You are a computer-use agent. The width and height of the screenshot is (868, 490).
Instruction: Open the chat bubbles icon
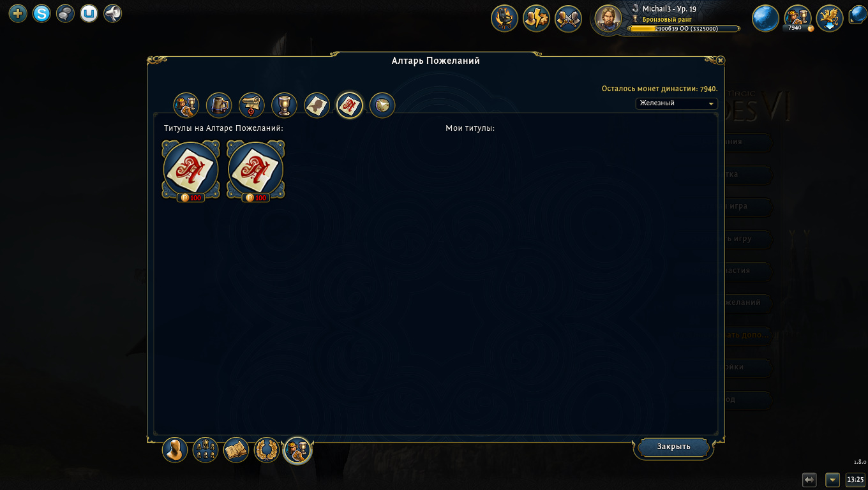pyautogui.click(x=65, y=13)
